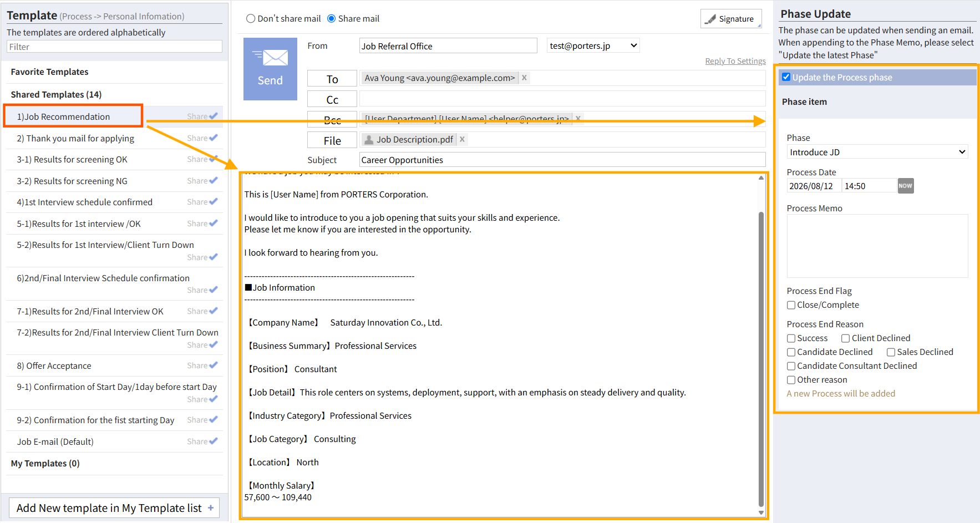The width and height of the screenshot is (980, 523).
Task: Click the process time field 14:50
Action: click(869, 186)
